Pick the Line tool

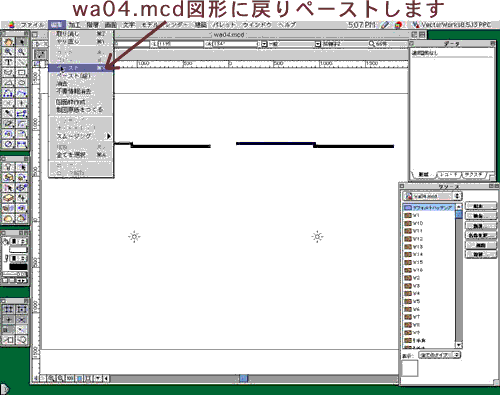coord(22,62)
